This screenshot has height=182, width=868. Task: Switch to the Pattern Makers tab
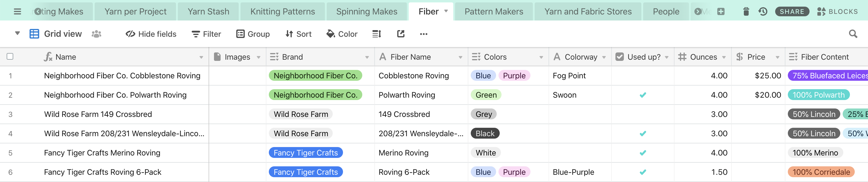tap(494, 11)
